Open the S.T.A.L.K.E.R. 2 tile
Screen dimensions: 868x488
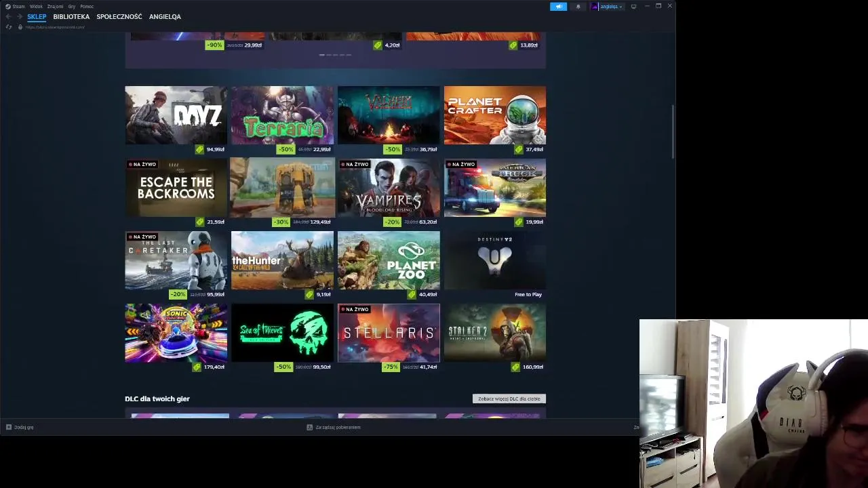pyautogui.click(x=495, y=333)
